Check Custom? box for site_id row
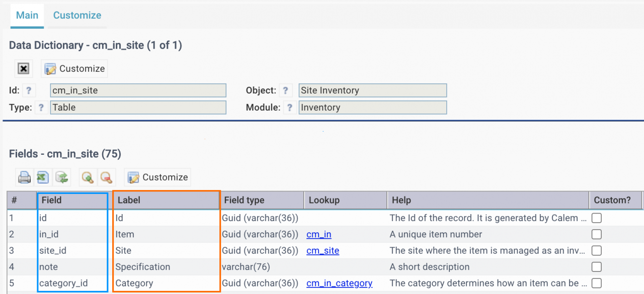Image resolution: width=644 pixels, height=294 pixels. 597,250
